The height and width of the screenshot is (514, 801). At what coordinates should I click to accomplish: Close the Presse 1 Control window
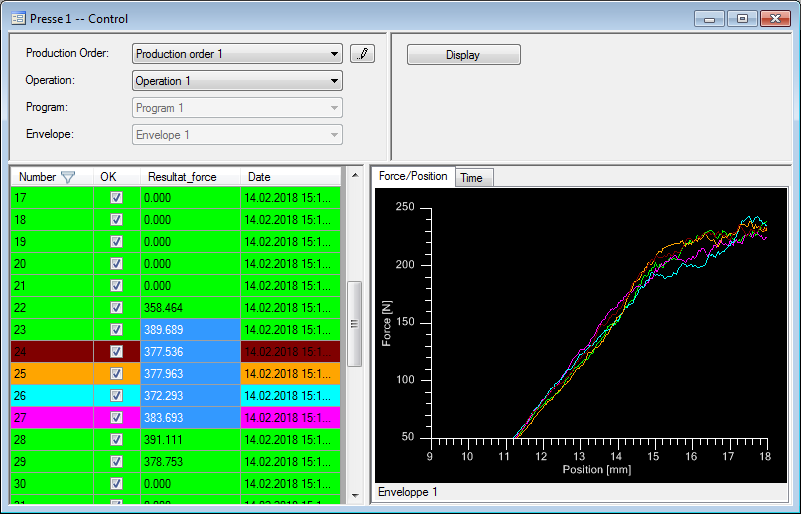click(x=775, y=19)
